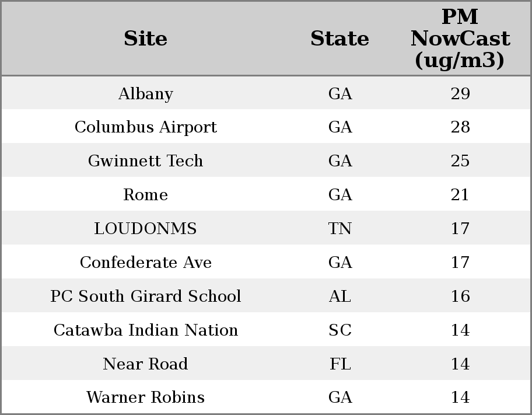Select the Rome site cell

coord(146,194)
